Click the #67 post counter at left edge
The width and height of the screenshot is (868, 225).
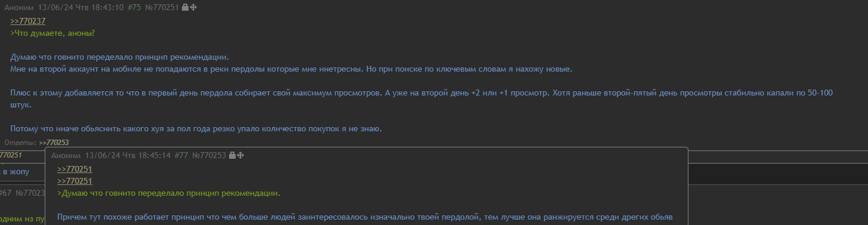pos(5,193)
